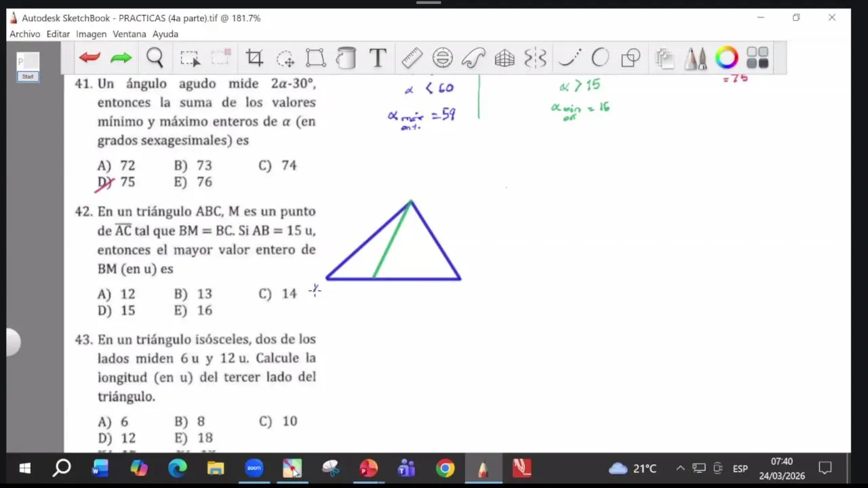Open Google Chrome from the taskbar
The image size is (868, 488).
[x=446, y=468]
